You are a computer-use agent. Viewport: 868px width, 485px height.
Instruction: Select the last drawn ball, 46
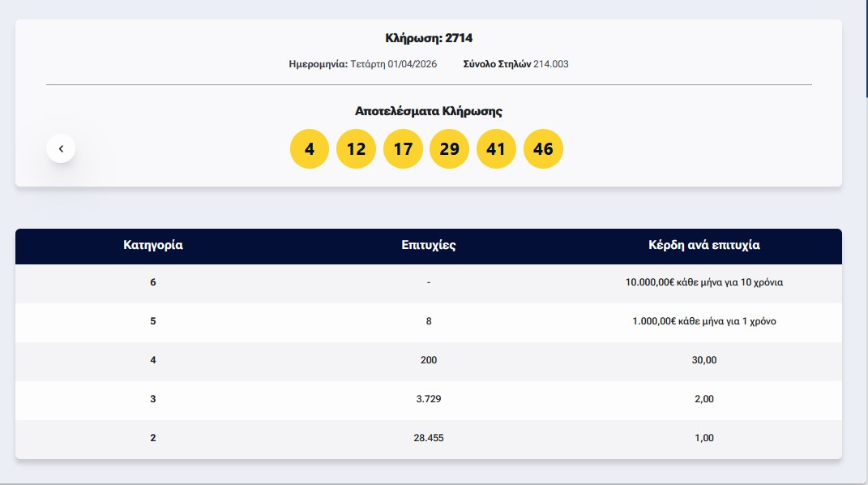click(x=543, y=149)
